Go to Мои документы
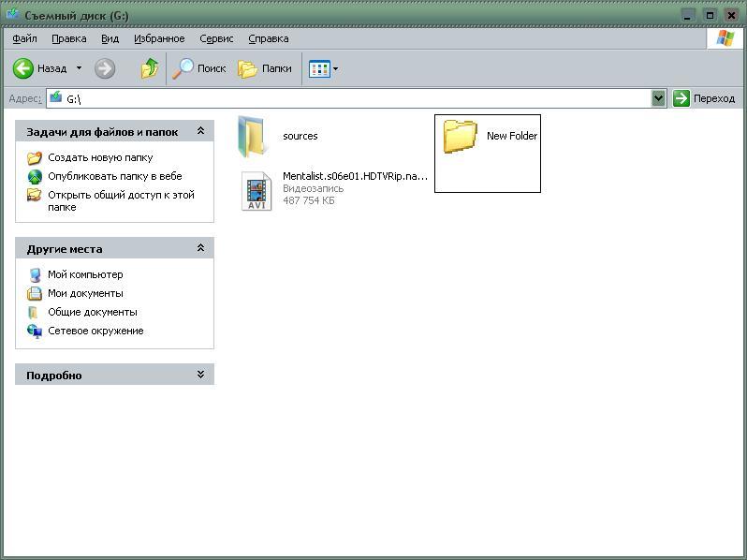Screen dimensions: 747x560 click(x=85, y=293)
